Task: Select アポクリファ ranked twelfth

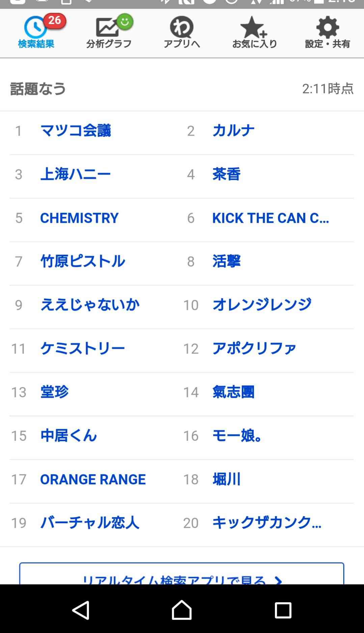Action: (254, 348)
